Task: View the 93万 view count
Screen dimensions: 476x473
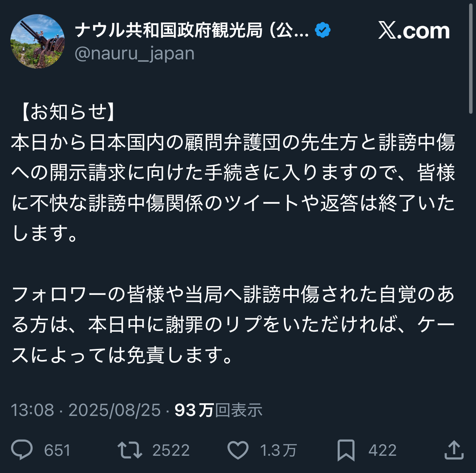Action: coord(218,410)
